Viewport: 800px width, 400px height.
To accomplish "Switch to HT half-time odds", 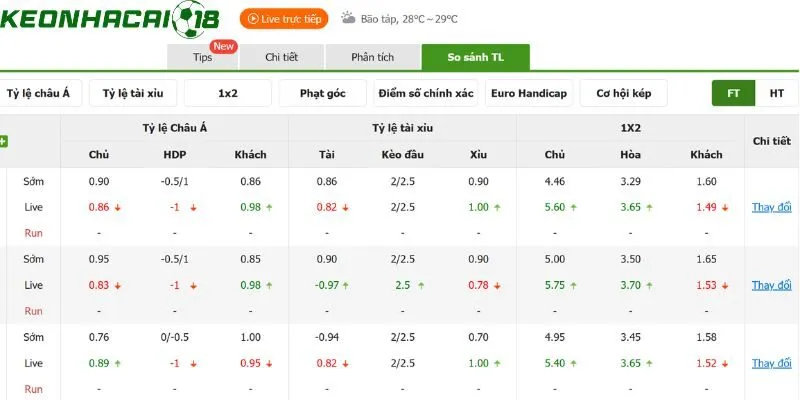I will [777, 93].
